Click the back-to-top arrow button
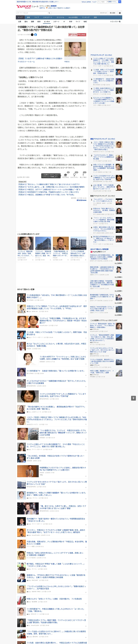138x644 pixels. pos(133,398)
